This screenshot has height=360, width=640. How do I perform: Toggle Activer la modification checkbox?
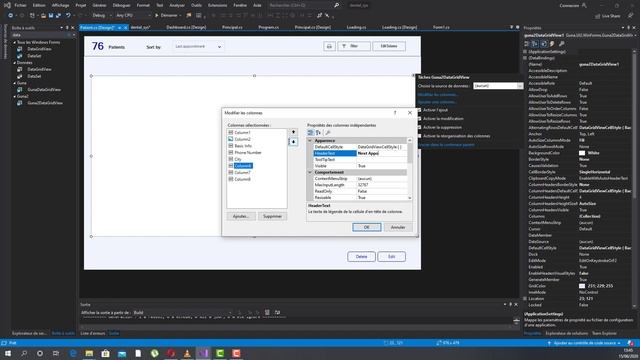[x=419, y=118]
